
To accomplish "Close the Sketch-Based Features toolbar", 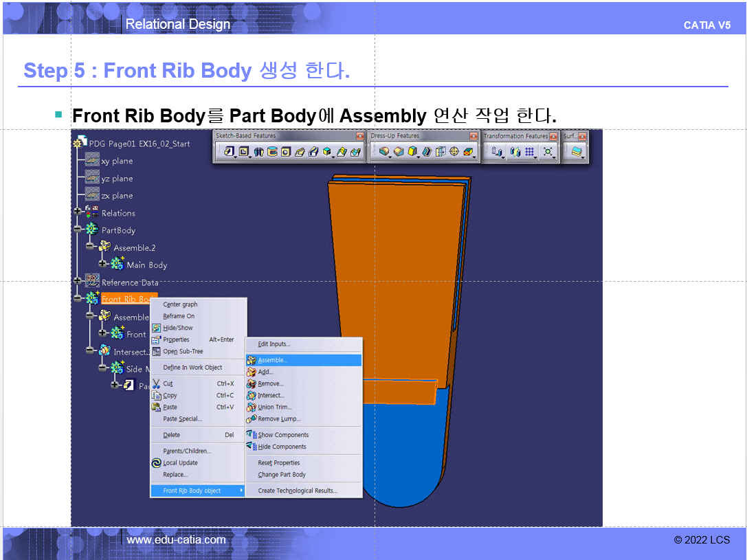I will pyautogui.click(x=359, y=136).
